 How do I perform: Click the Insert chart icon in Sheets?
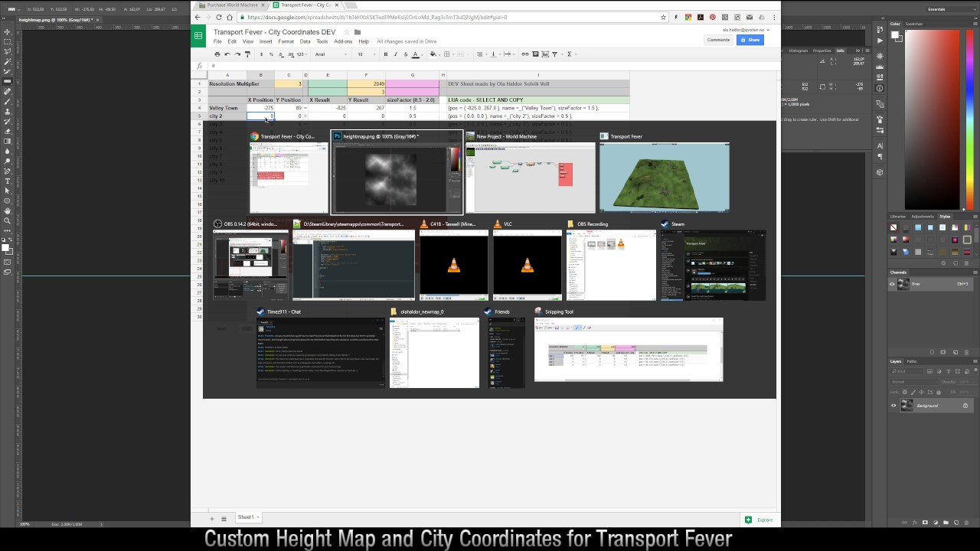coord(545,54)
